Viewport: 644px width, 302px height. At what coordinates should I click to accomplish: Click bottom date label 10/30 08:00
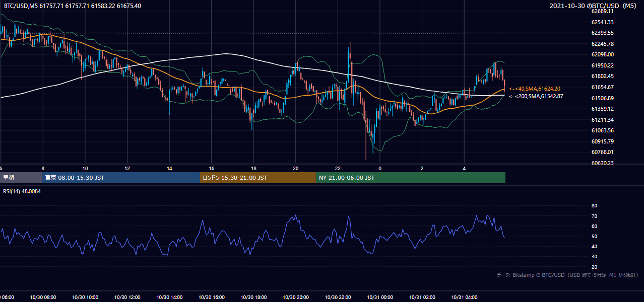pyautogui.click(x=43, y=297)
